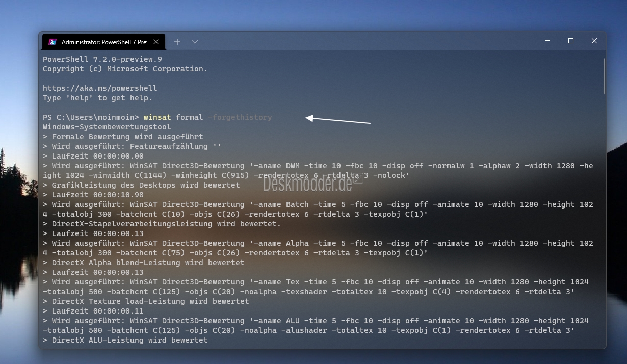Click the 'Windows-Systembewertungstool' line
Viewport: 627px width, 364px height.
pos(107,127)
